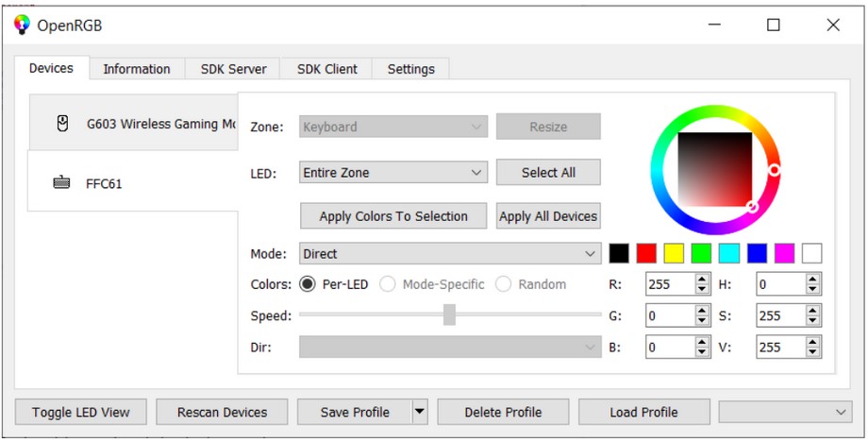Open the Settings tab
This screenshot has width=868, height=442.
click(410, 69)
